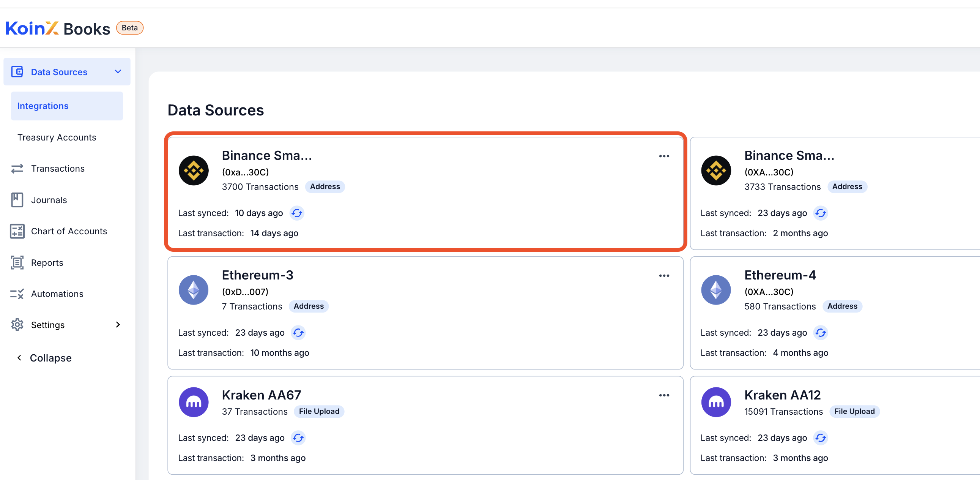The image size is (980, 480).
Task: Click the left chevron beside Collapse
Action: tap(19, 358)
